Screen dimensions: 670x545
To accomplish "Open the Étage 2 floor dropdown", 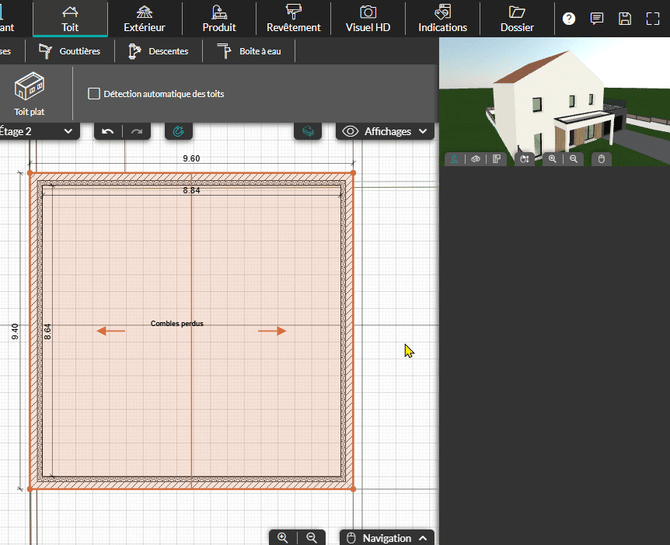I will 38,131.
